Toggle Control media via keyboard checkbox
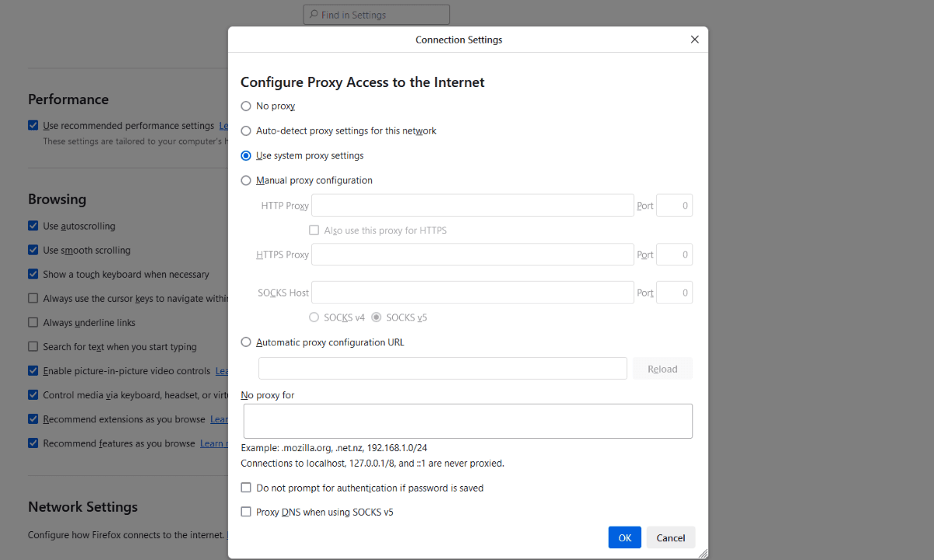Screen dimensions: 934x560 33,395
